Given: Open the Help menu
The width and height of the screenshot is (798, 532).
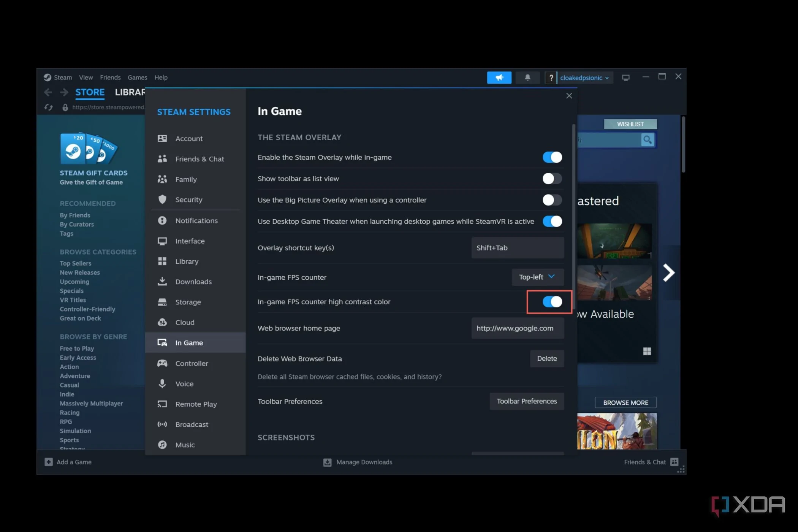Looking at the screenshot, I should (161, 78).
